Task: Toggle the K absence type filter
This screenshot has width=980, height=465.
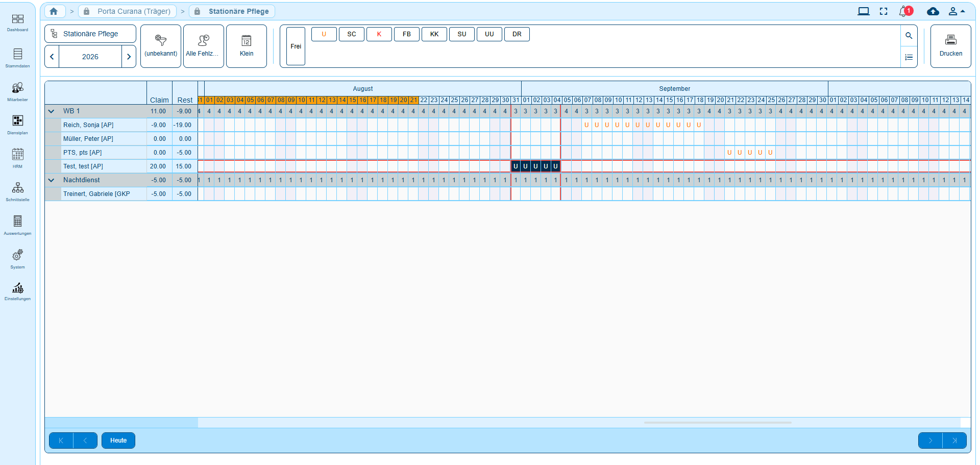Action: pos(379,34)
